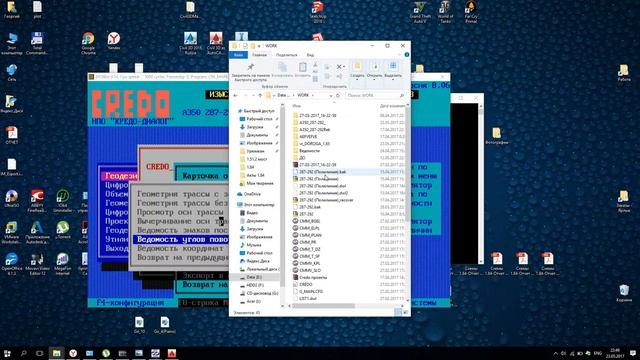Open the Create dropdown arrow in ribbon
Screen dimensions: 640x360
[357, 80]
